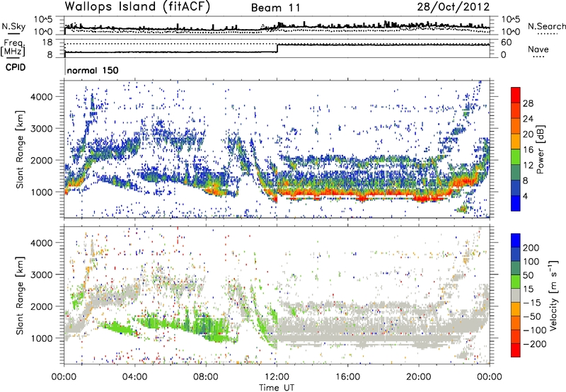Click the '100' value on the velocity colorbar
Viewport: 566px width, 392px height.
pyautogui.click(x=531, y=262)
